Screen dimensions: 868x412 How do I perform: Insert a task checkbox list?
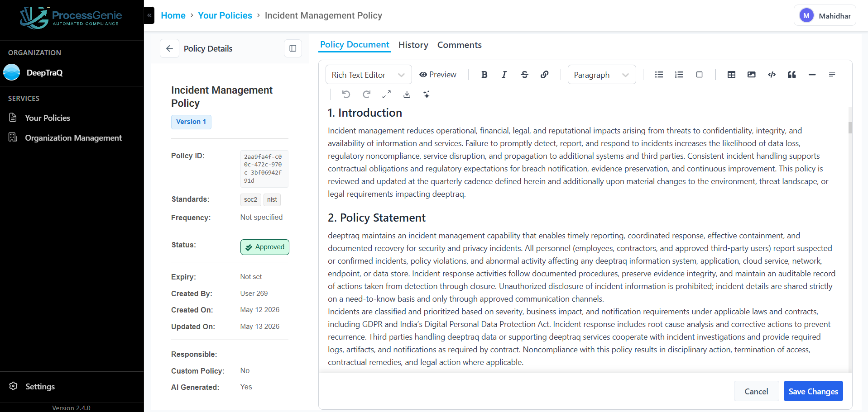[x=699, y=75]
